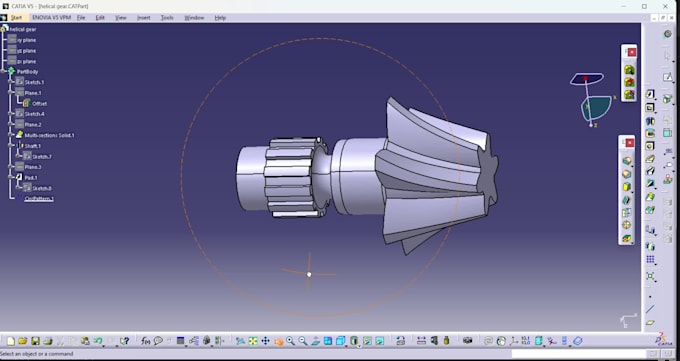Click the Open file folder icon

(x=23, y=341)
